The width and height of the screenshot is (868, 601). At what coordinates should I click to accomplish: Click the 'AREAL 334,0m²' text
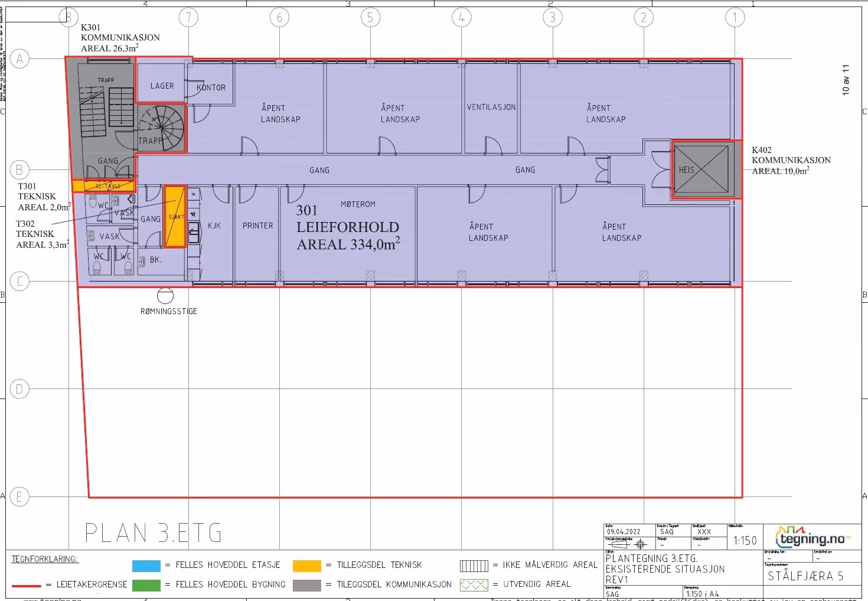coord(348,244)
